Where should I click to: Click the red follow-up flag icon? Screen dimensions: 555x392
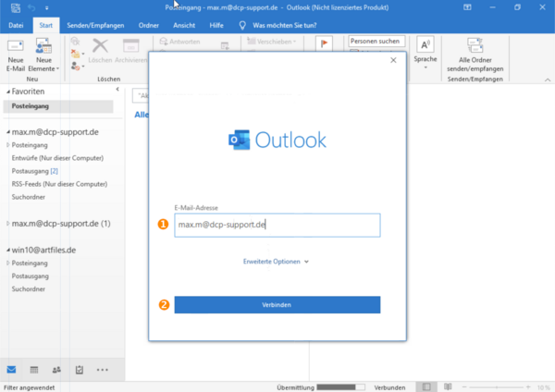(324, 43)
